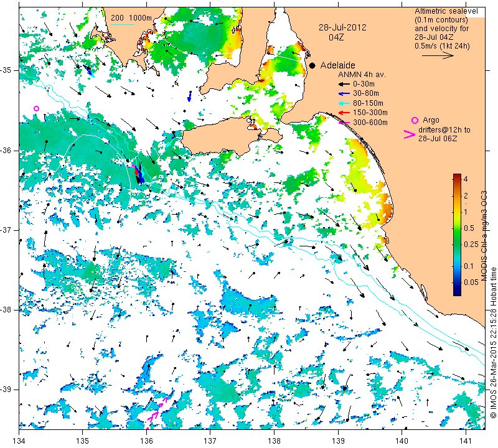Image resolution: width=498 pixels, height=448 pixels.
Task: Click the magenta drifter track near 136E bottom
Action: (x=157, y=413)
